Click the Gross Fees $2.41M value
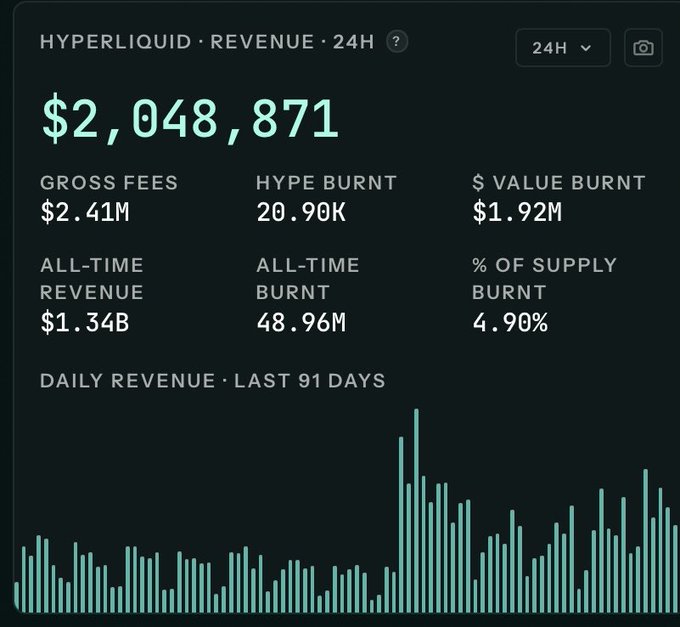Image resolution: width=680 pixels, height=627 pixels. (85, 212)
